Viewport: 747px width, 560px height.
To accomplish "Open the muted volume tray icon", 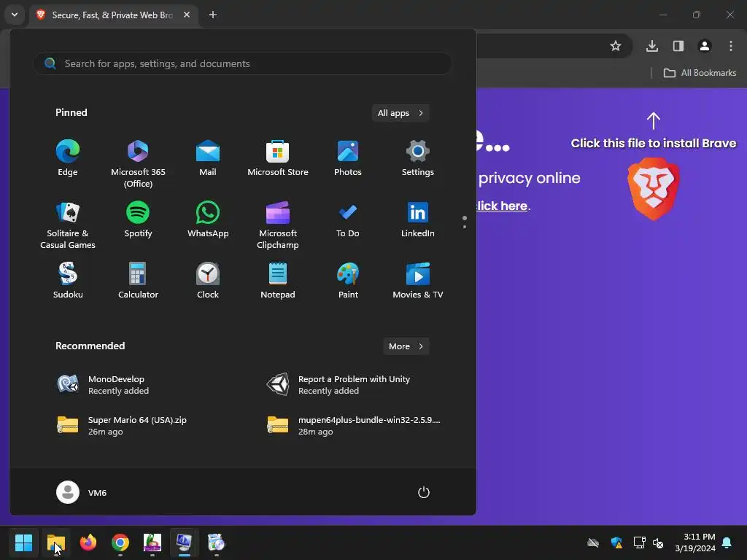I will pos(658,542).
